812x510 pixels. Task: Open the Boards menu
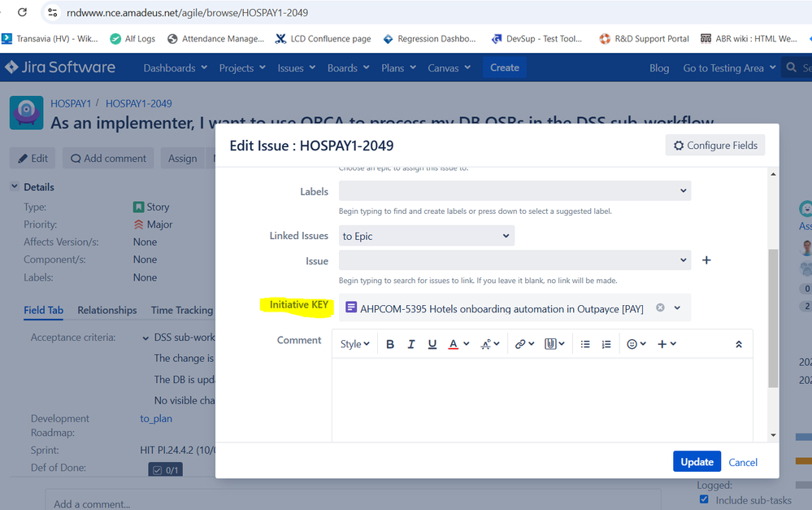[x=348, y=68]
